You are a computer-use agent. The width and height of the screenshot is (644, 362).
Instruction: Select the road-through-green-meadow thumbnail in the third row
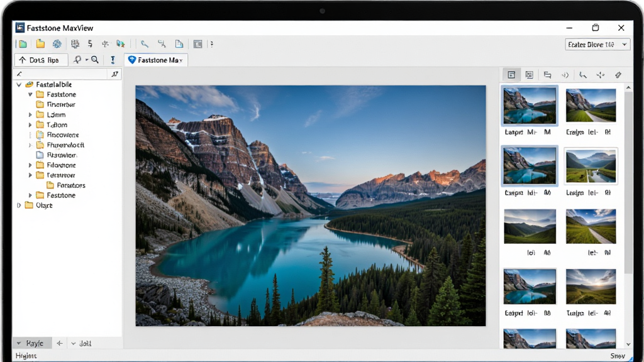click(x=591, y=226)
